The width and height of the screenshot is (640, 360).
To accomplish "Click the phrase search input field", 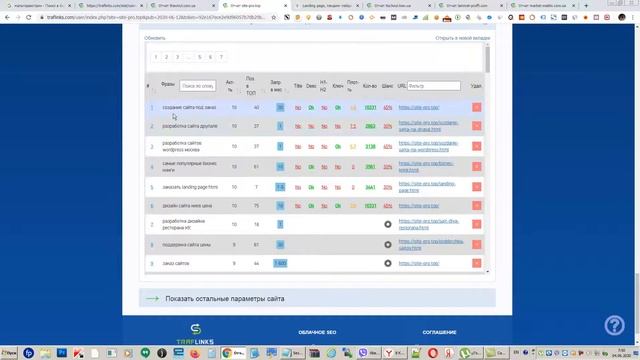I will tap(198, 86).
